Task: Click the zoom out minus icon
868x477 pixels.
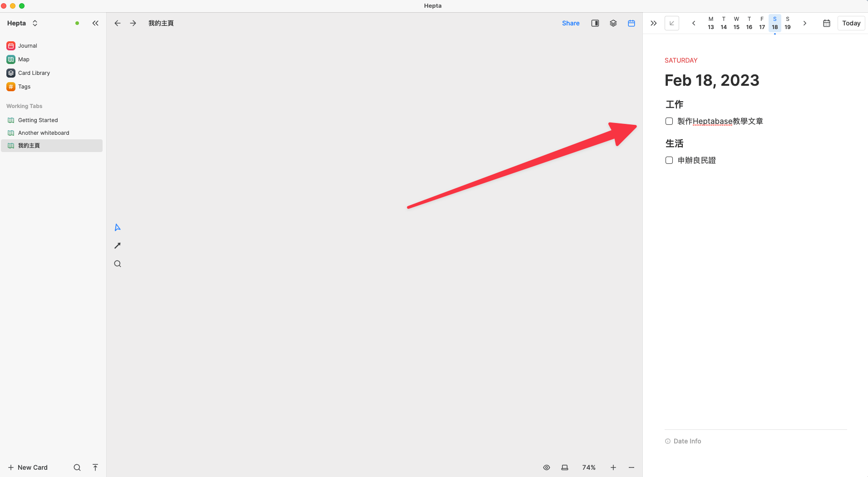Action: tap(631, 467)
